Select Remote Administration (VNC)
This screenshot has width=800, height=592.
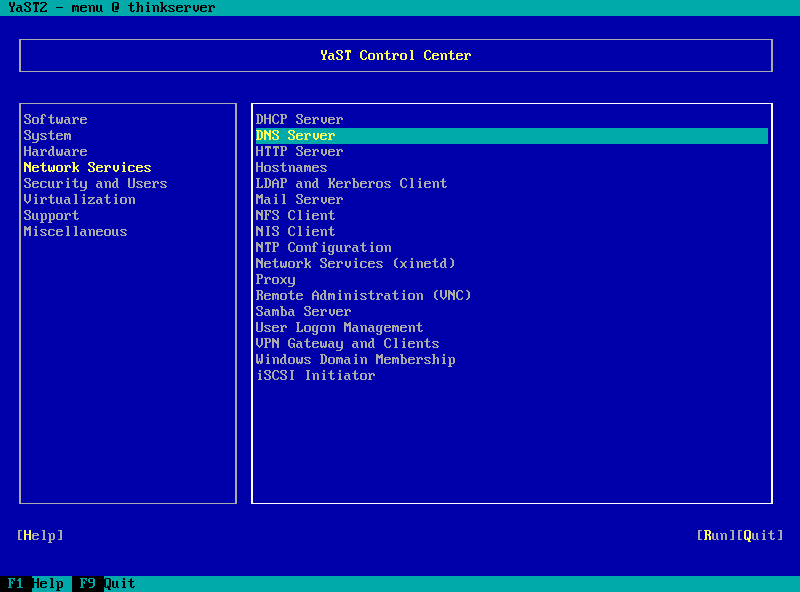[x=363, y=295]
